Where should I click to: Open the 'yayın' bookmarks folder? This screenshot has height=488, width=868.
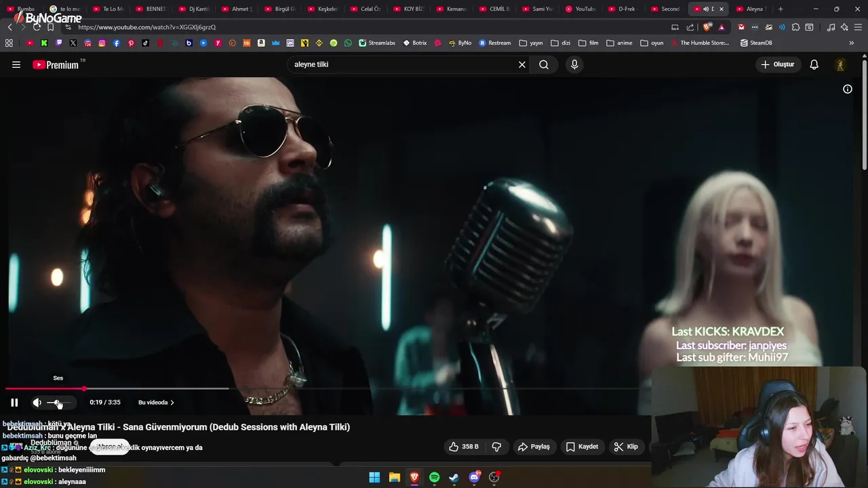pyautogui.click(x=531, y=43)
